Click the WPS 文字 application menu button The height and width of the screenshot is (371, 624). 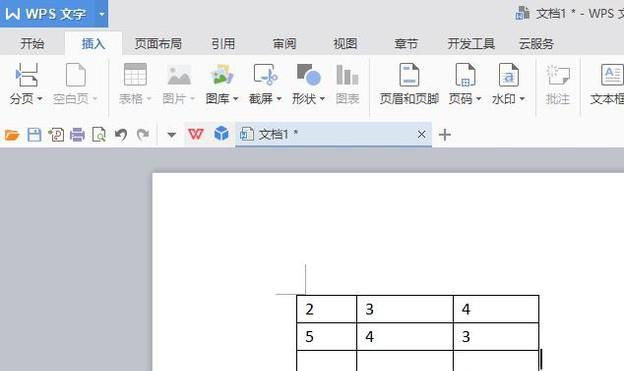tap(46, 14)
